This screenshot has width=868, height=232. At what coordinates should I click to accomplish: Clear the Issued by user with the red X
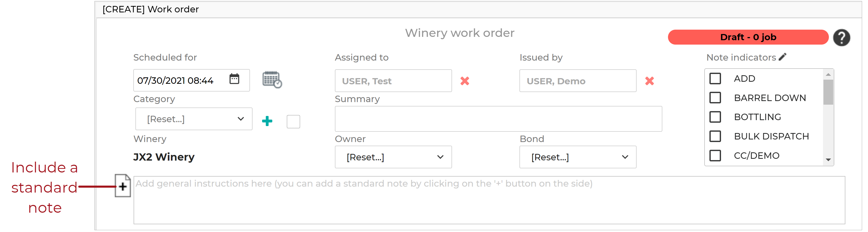click(649, 81)
